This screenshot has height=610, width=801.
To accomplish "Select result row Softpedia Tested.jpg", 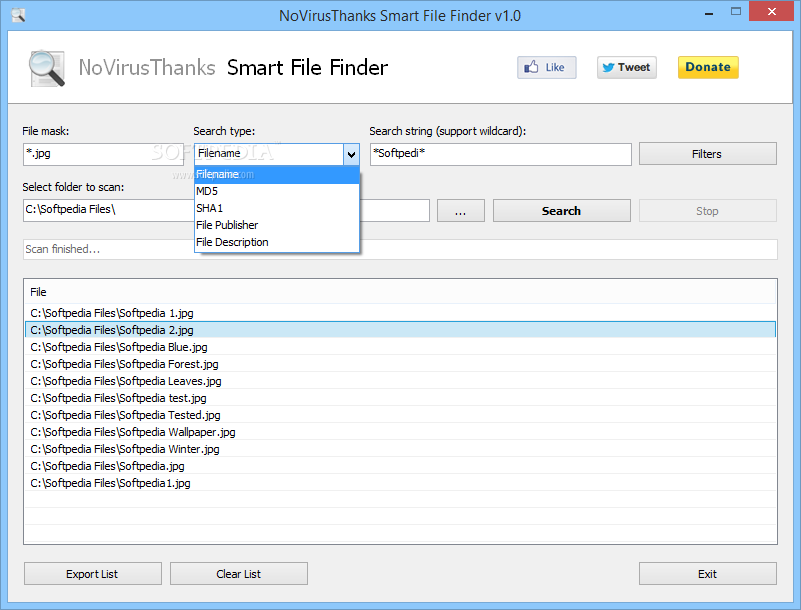I will coord(400,415).
